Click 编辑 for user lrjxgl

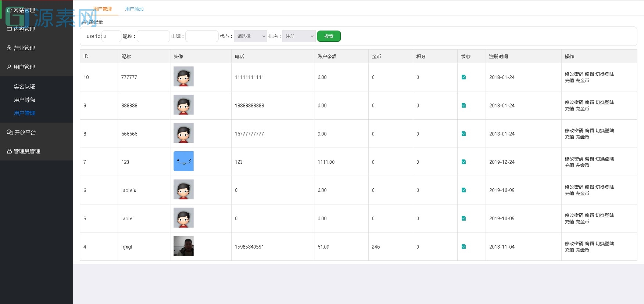pos(589,244)
